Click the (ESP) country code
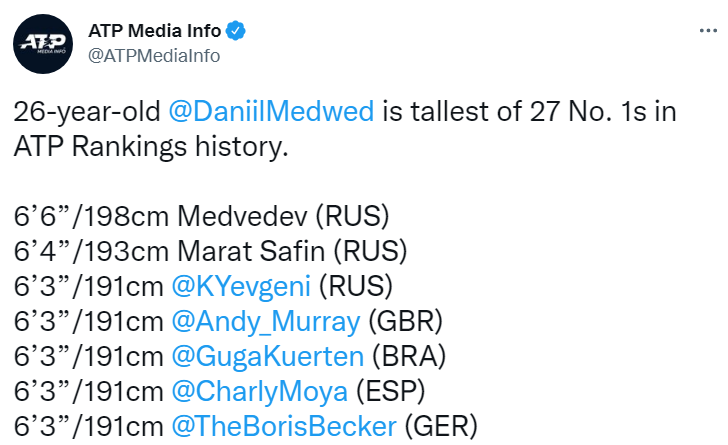The width and height of the screenshot is (728, 445). click(x=390, y=392)
